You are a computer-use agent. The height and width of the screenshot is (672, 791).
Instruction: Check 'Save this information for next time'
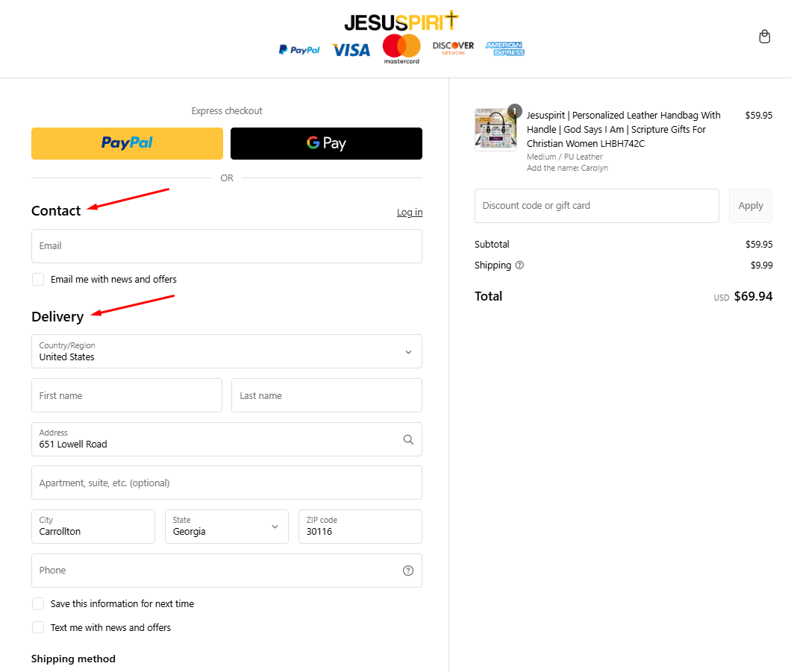[38, 604]
